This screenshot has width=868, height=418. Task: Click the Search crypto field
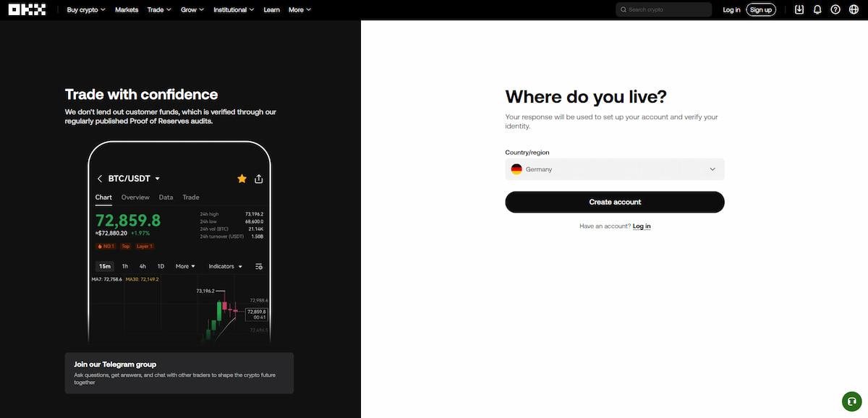pyautogui.click(x=664, y=9)
